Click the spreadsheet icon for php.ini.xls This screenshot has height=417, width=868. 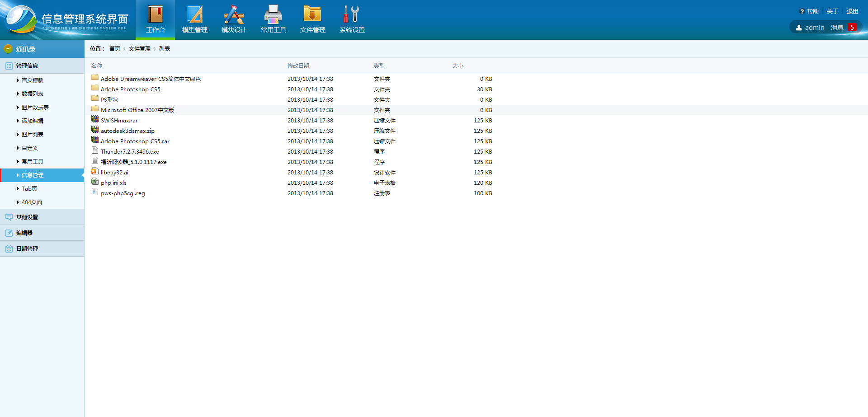point(95,182)
